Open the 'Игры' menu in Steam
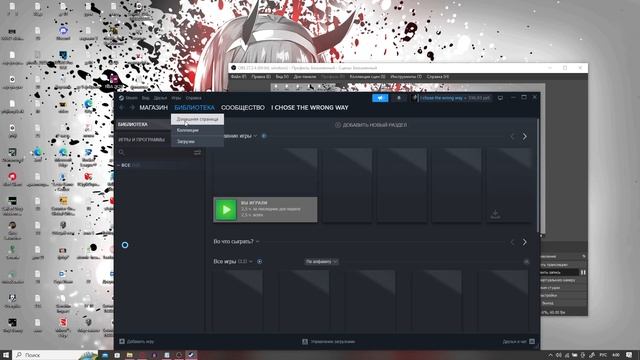The height and width of the screenshot is (360, 640). tap(176, 98)
